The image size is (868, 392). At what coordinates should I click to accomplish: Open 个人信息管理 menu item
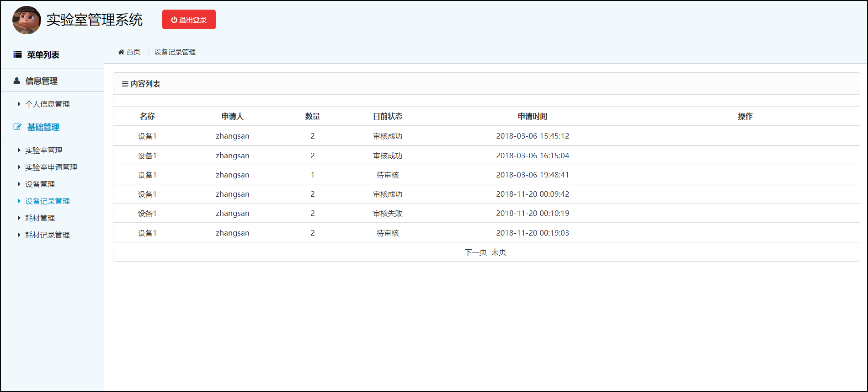click(48, 104)
